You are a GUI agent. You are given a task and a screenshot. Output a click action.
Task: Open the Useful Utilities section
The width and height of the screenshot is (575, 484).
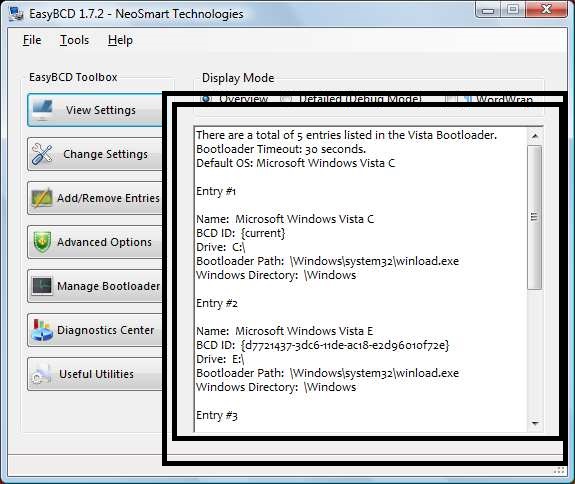coord(95,374)
